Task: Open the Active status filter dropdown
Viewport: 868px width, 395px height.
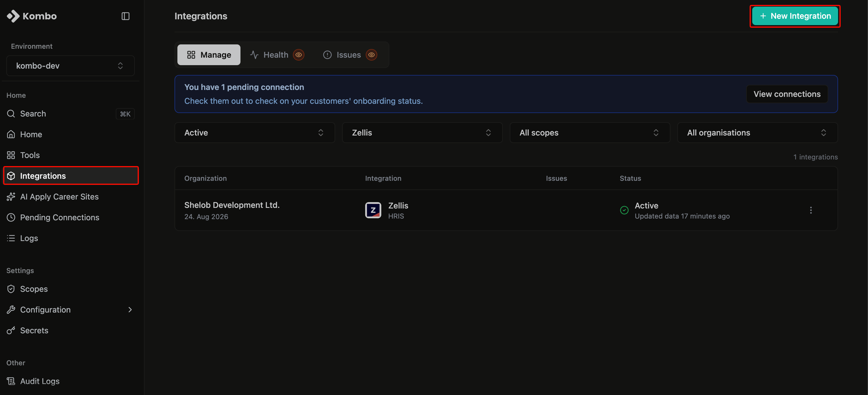Action: (255, 133)
